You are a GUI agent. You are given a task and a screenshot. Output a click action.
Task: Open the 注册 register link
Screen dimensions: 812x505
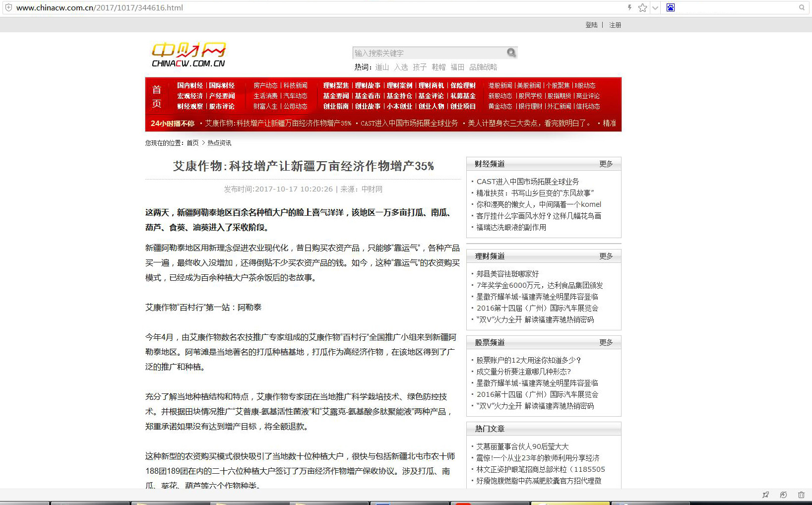click(x=615, y=25)
